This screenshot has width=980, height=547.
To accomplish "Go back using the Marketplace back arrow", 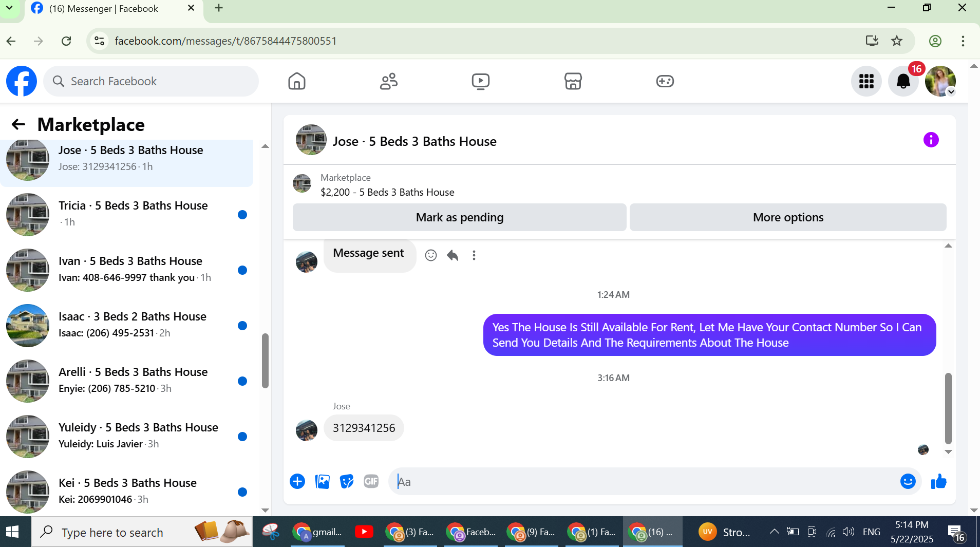I will (18, 124).
